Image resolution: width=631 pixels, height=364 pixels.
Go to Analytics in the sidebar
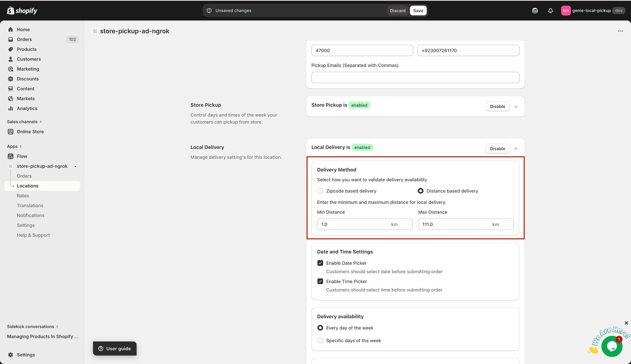pos(27,108)
